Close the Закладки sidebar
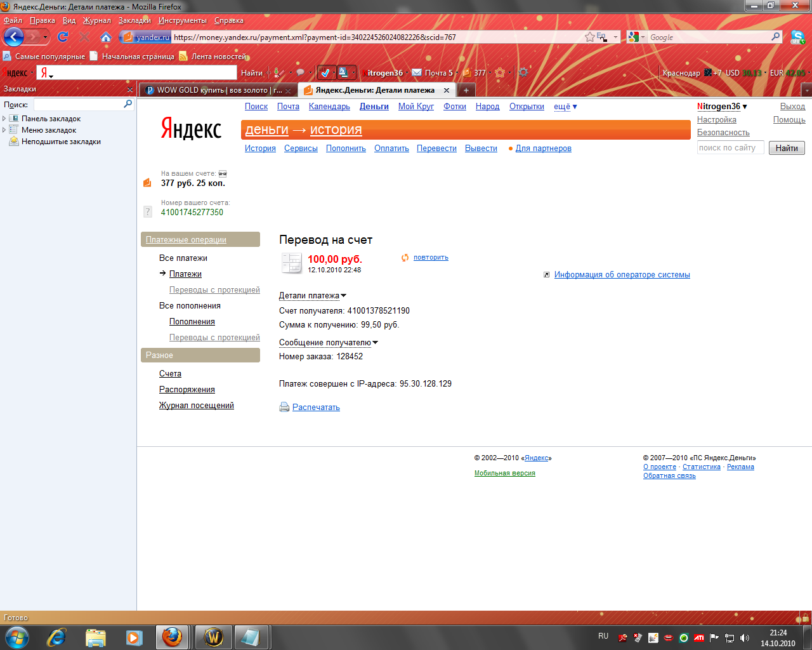Image resolution: width=812 pixels, height=650 pixels. (129, 90)
